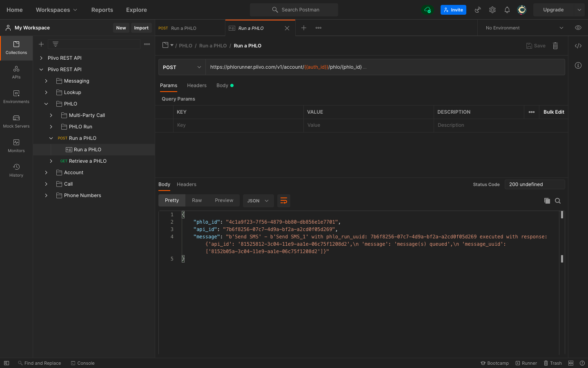Close the Run a PHLO example tab

[287, 28]
